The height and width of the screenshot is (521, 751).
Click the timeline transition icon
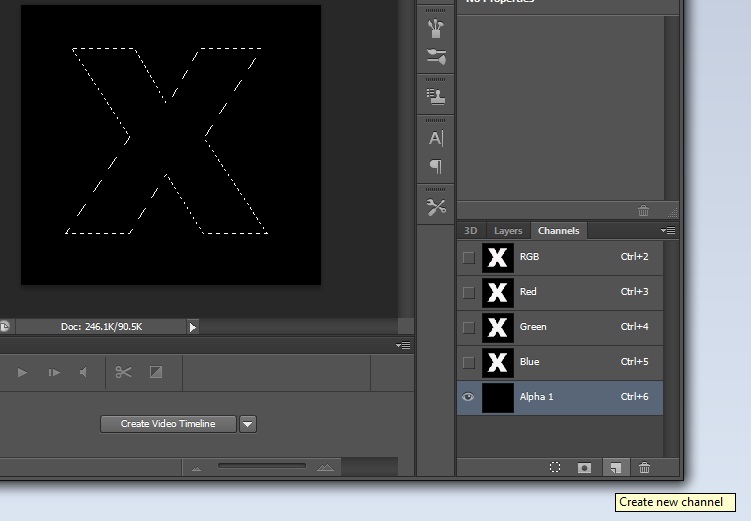[x=156, y=372]
